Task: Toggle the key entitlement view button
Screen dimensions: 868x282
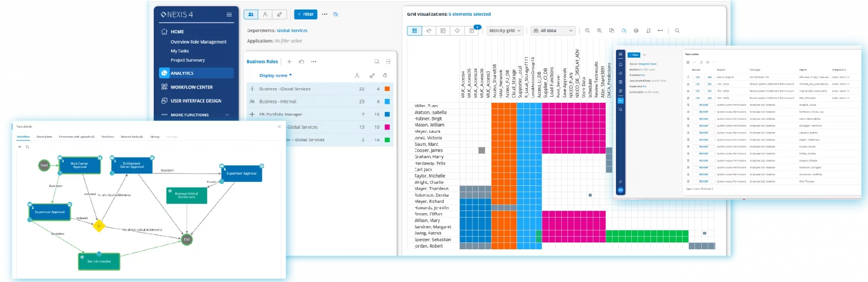Action: pos(279,14)
